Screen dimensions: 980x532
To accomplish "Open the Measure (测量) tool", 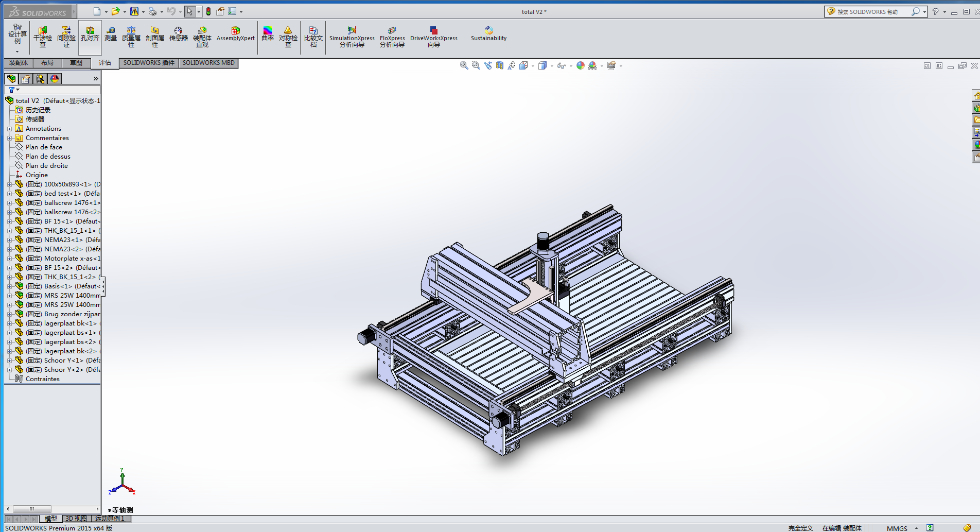I will (x=111, y=35).
